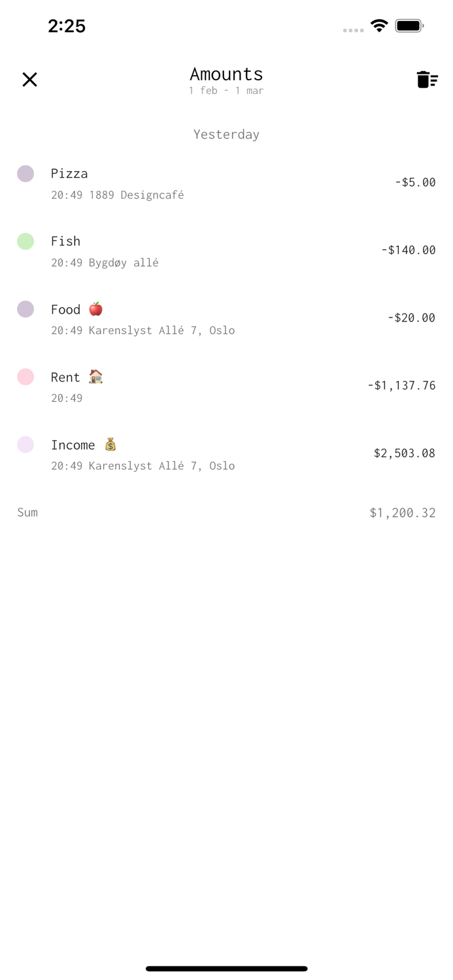Click the Fish category color dot
The image size is (453, 980).
(x=25, y=241)
